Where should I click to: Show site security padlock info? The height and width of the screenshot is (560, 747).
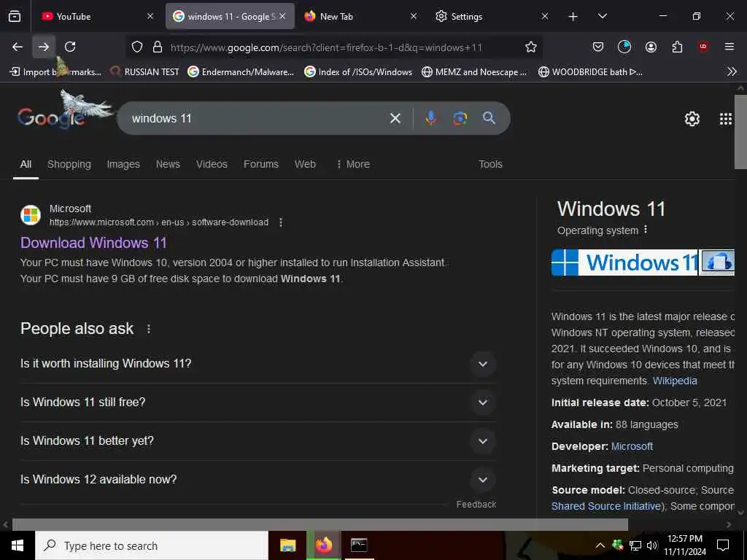click(x=158, y=47)
